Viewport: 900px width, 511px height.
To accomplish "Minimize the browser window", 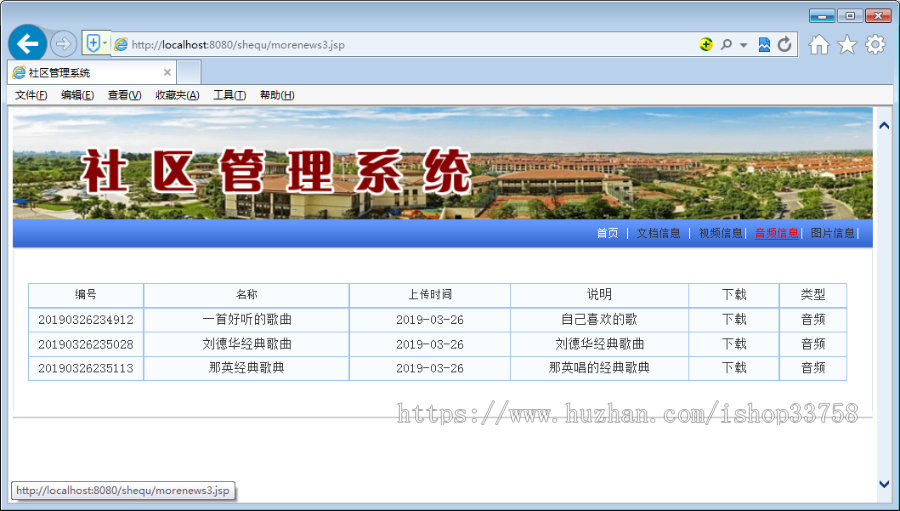I will 822,16.
